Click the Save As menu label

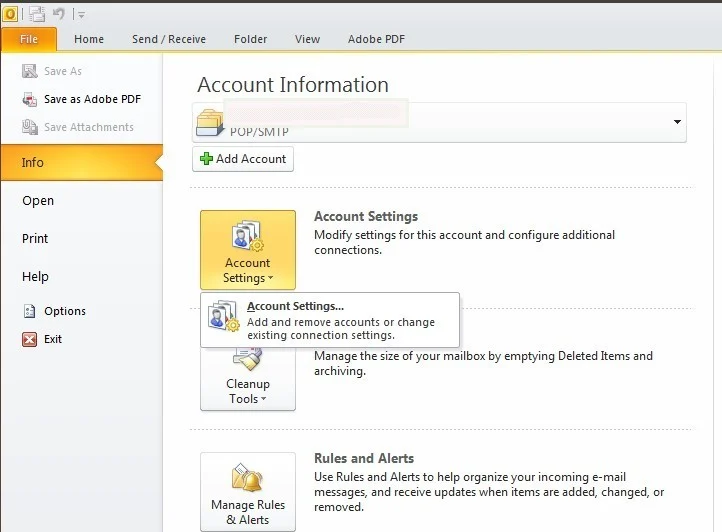tap(63, 71)
